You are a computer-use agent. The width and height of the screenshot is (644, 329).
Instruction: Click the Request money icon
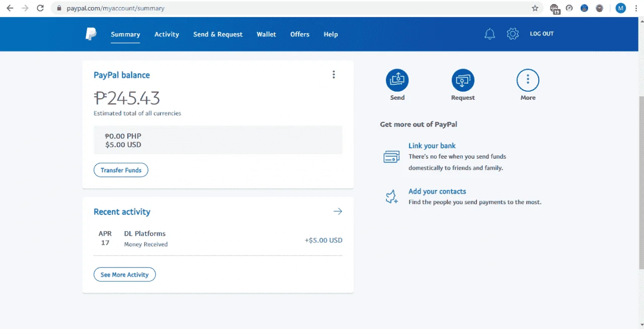463,80
